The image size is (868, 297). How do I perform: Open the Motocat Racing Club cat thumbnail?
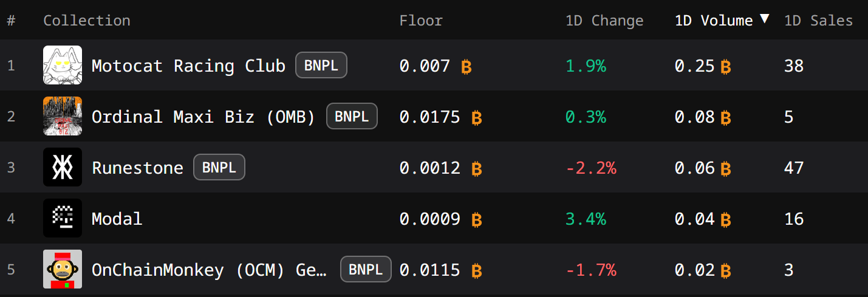(x=63, y=66)
